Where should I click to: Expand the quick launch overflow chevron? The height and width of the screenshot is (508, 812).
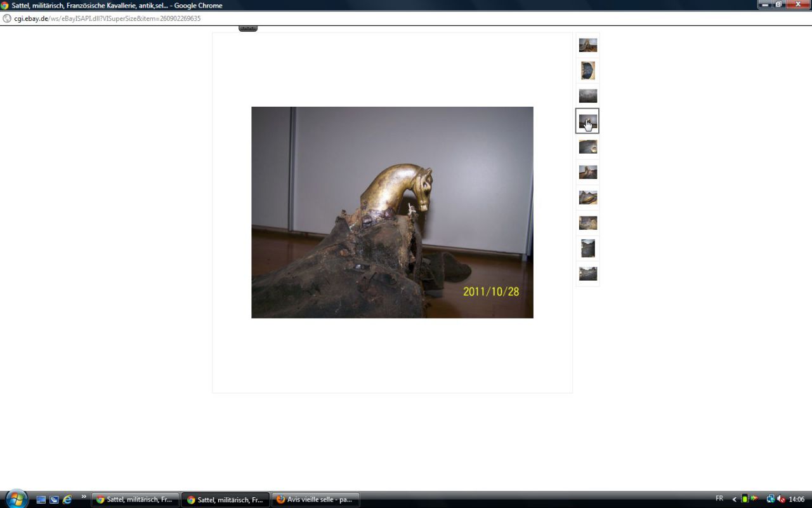pos(84,497)
